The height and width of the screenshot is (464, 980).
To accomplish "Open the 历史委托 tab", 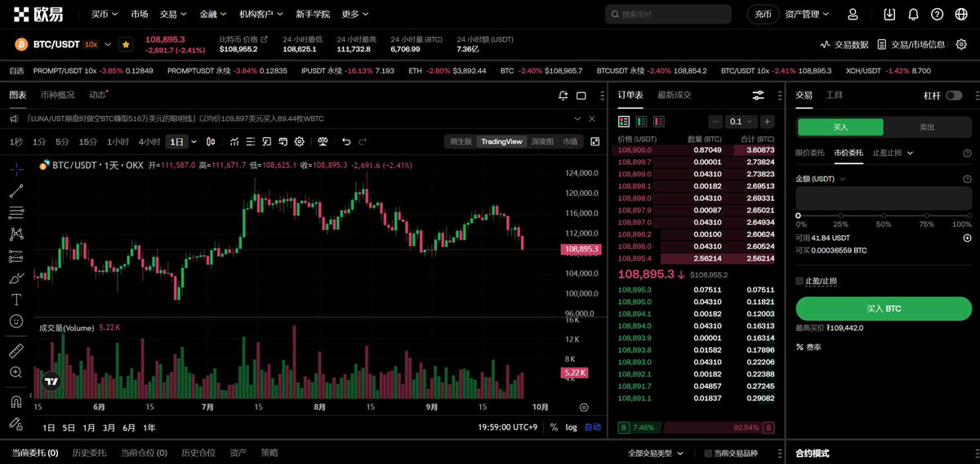I will pyautogui.click(x=88, y=453).
